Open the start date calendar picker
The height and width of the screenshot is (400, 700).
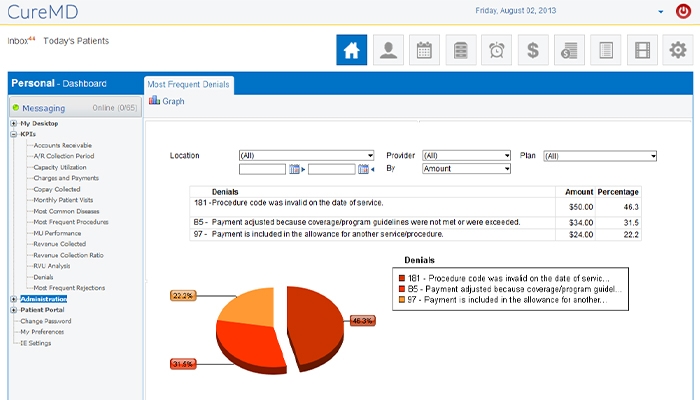coord(295,170)
